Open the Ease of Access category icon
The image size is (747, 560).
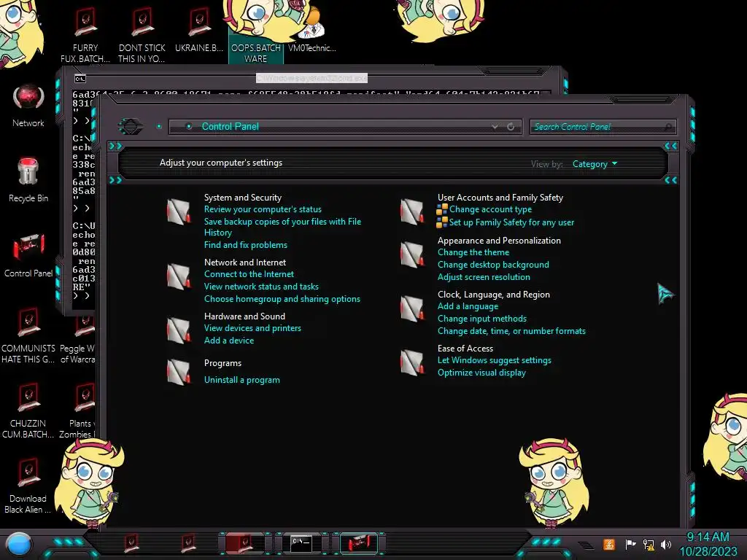point(412,362)
